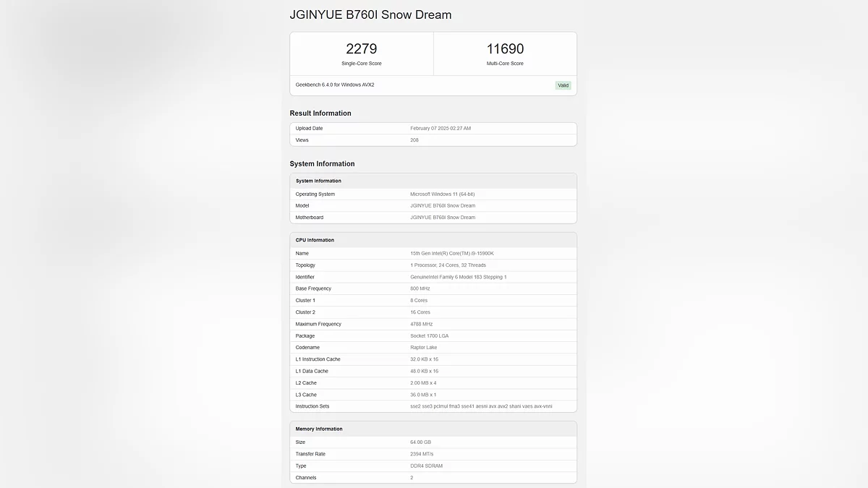Select the views count 208

coord(414,140)
